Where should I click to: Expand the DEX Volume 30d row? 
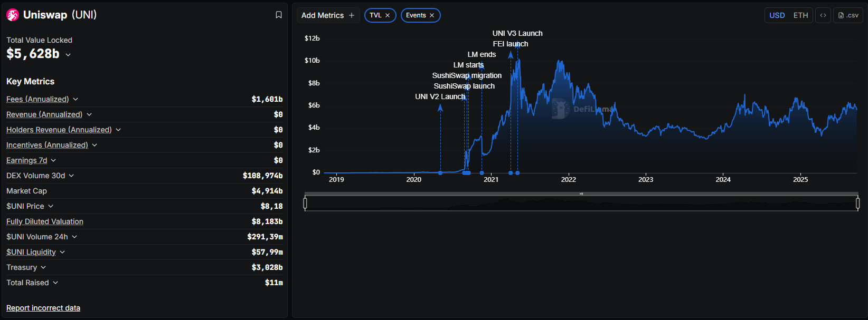point(71,176)
